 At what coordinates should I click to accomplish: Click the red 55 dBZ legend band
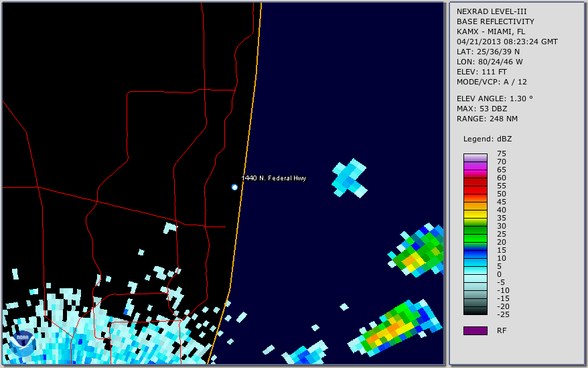[x=475, y=186]
